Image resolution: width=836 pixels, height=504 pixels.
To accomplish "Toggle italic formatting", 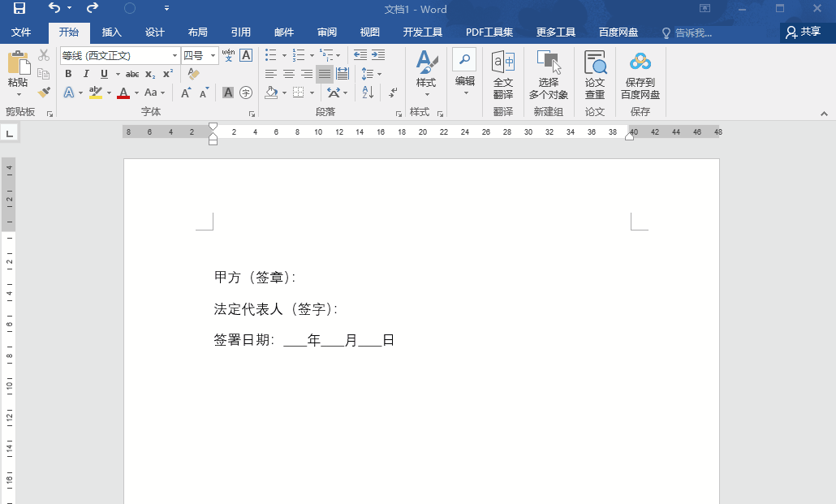I will 86,74.
